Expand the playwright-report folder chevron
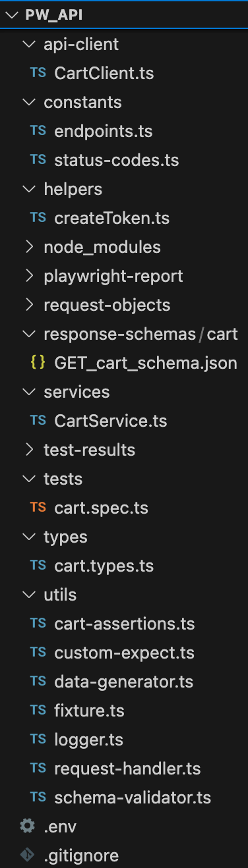Viewport: 248px width, 868px height. point(28,277)
